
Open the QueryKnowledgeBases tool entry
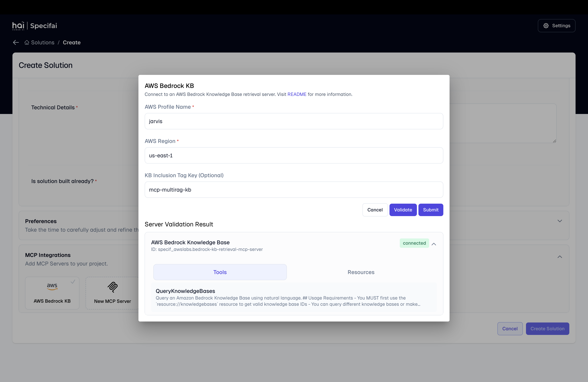pos(294,297)
